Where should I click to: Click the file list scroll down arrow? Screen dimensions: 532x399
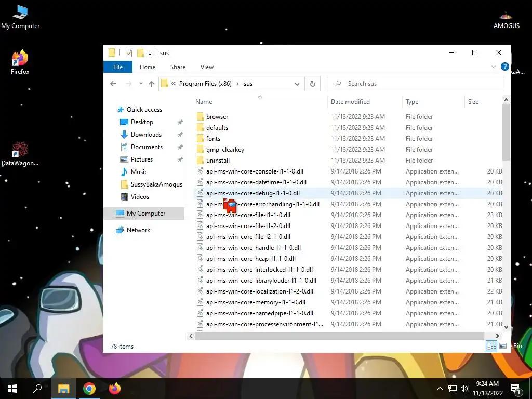[x=506, y=327]
